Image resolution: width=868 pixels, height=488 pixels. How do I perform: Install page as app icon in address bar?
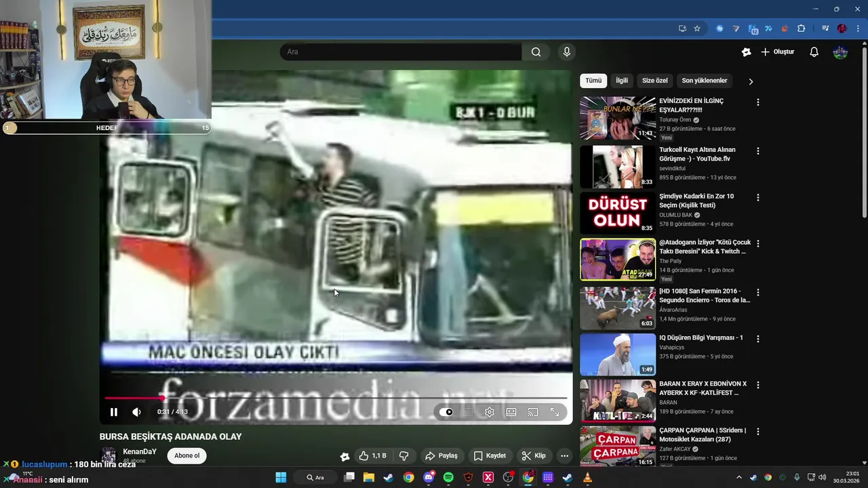[682, 28]
